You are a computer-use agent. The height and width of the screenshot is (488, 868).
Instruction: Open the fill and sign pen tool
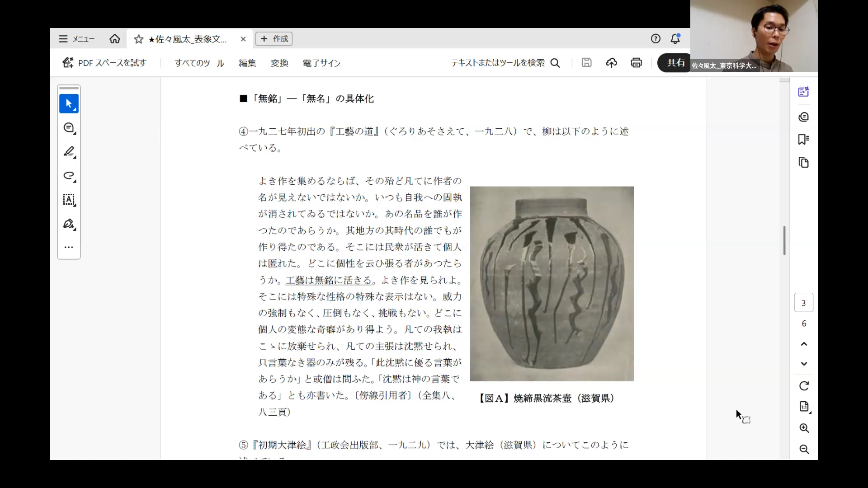[x=69, y=224]
